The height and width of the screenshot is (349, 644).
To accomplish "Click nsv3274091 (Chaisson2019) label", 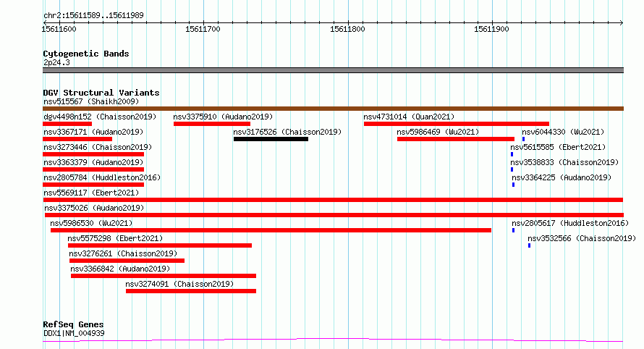I will (x=179, y=284).
